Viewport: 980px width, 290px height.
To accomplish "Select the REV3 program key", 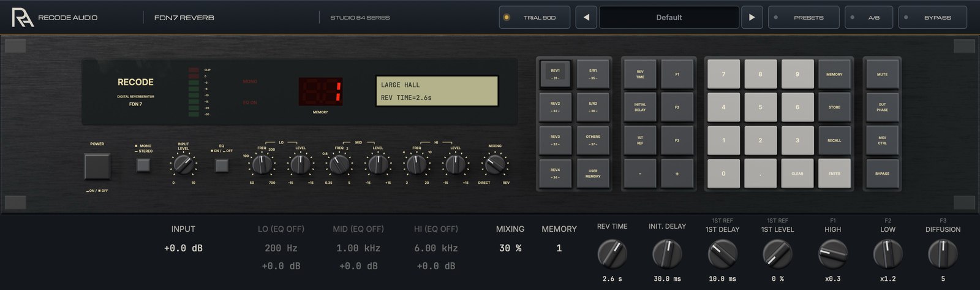I will tap(555, 140).
